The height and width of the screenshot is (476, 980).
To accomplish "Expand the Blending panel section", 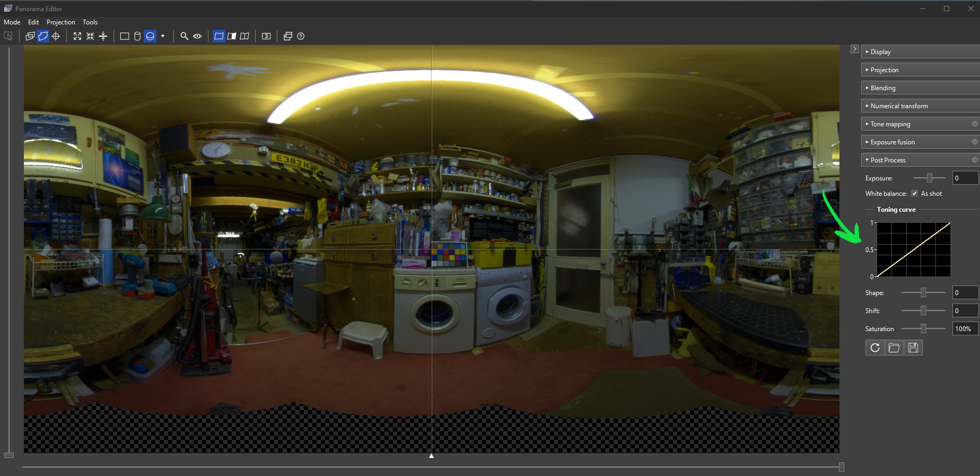I will click(921, 88).
